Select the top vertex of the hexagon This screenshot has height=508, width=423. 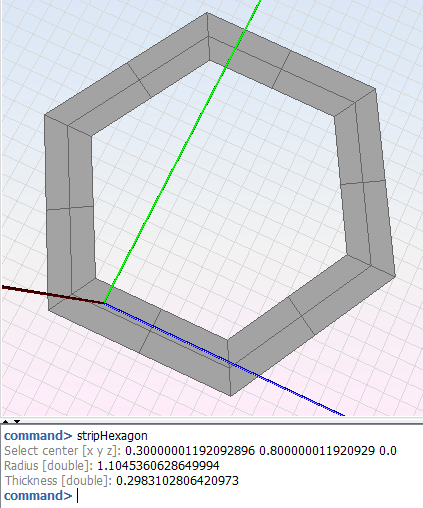pos(207,13)
